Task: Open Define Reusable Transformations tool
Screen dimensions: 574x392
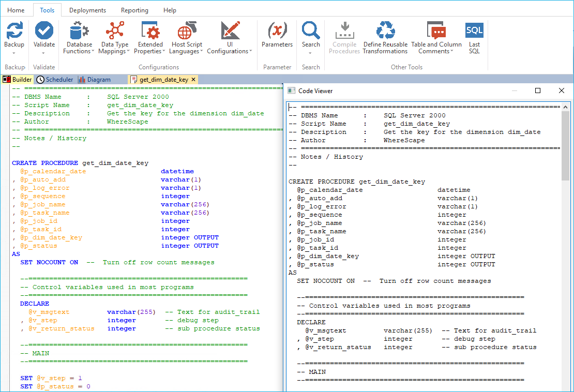Action: [385, 31]
